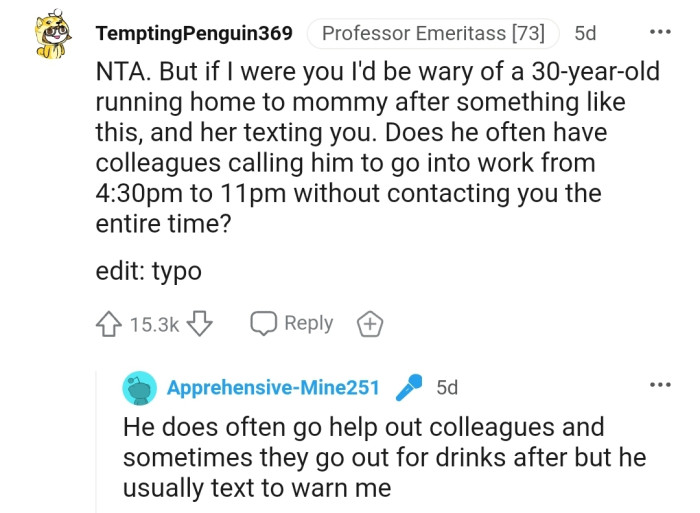700x513 pixels.
Task: Open TemptingPenguin369's user profile link
Action: tap(194, 33)
